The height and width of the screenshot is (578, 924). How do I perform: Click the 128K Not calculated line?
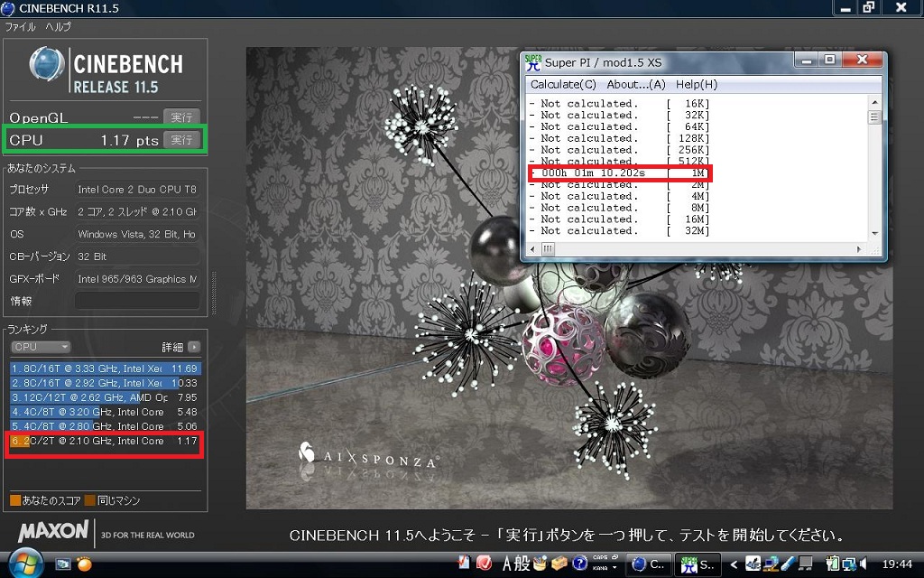[619, 138]
